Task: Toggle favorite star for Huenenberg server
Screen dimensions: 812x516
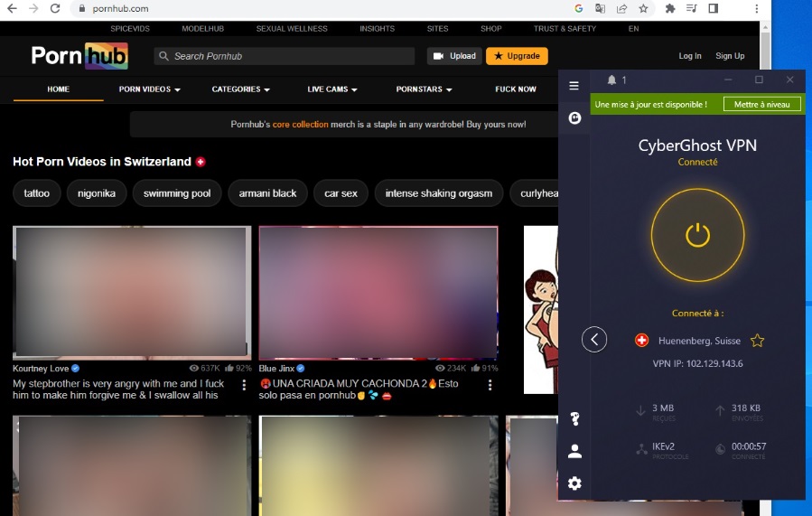Action: coord(758,341)
